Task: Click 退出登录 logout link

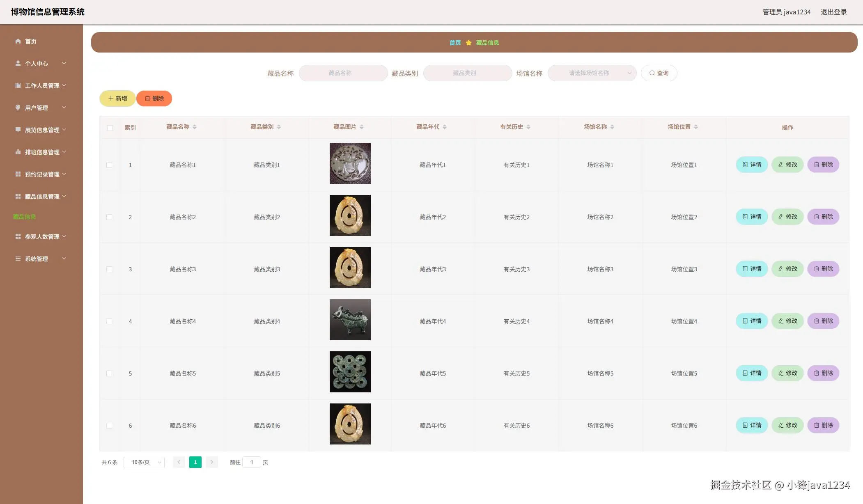Action: pyautogui.click(x=833, y=12)
